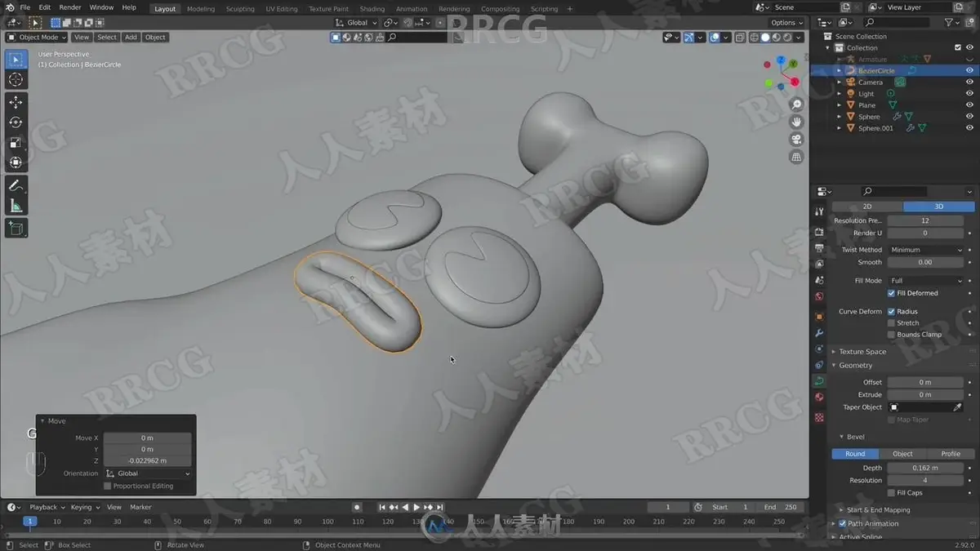Click the zoom viewport magnifier gizmo
Screen dimensions: 980x551
797,104
